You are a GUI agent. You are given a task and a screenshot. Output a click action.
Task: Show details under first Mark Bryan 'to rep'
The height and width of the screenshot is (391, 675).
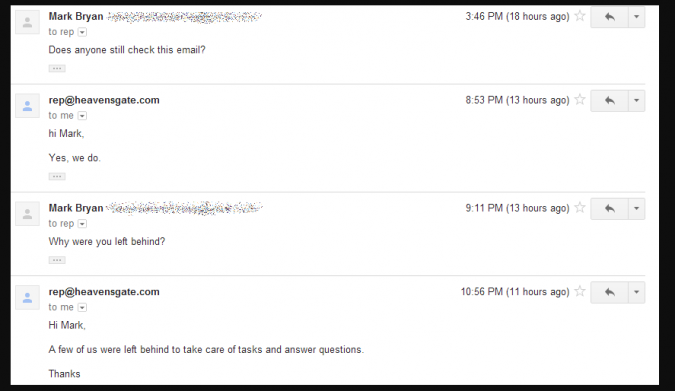(82, 32)
